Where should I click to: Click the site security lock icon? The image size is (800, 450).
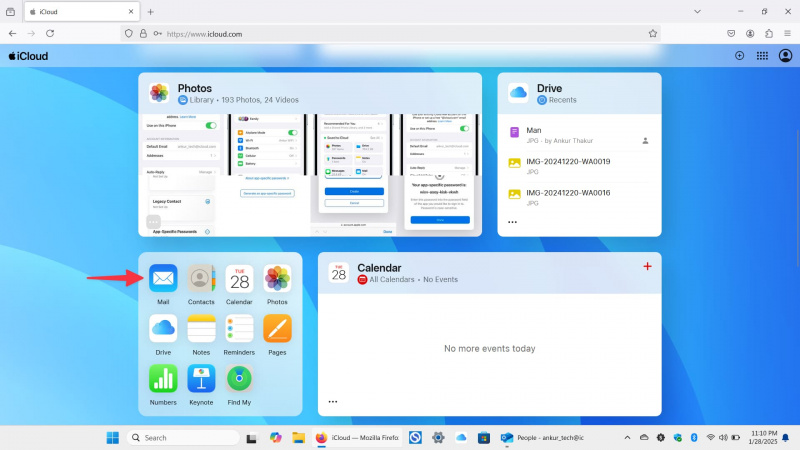(143, 34)
